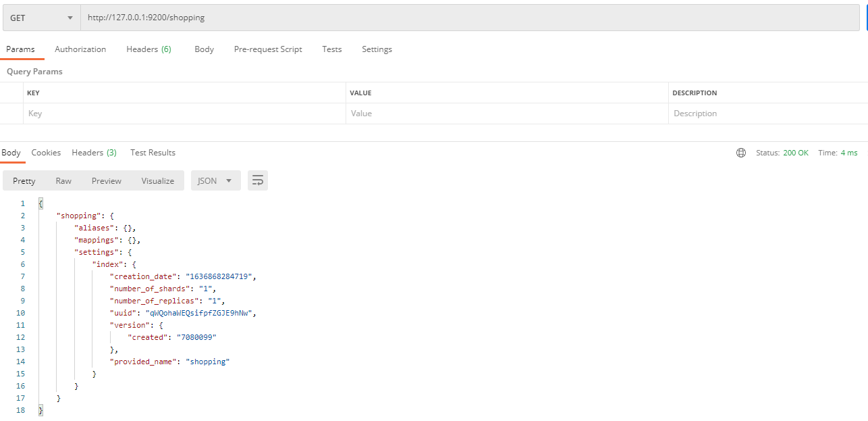
Task: Click the "index" key in response
Action: (107, 264)
